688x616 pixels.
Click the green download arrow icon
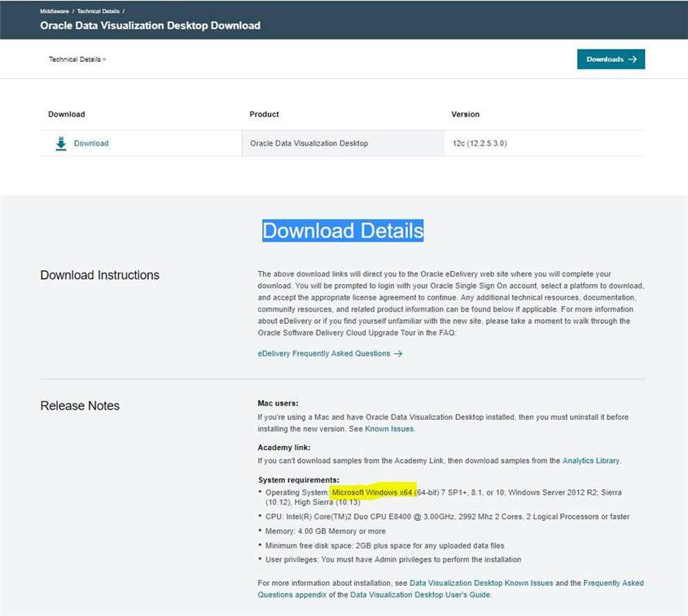(x=61, y=143)
